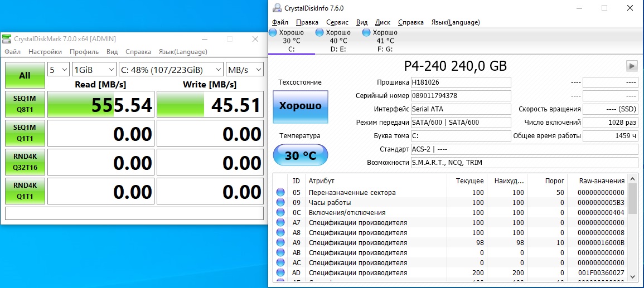Click the Raw-значения column header
Viewport: 644px width, 288px height.
[598, 181]
